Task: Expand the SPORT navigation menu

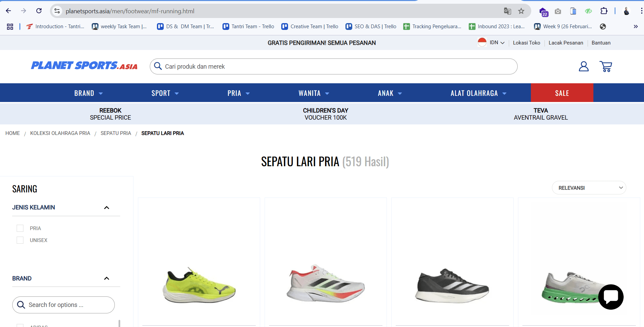Action: (x=165, y=93)
